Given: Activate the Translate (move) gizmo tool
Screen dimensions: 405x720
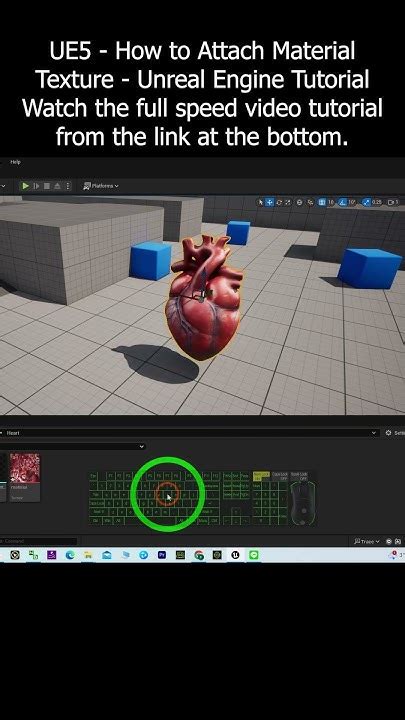Looking at the screenshot, I should click(270, 202).
